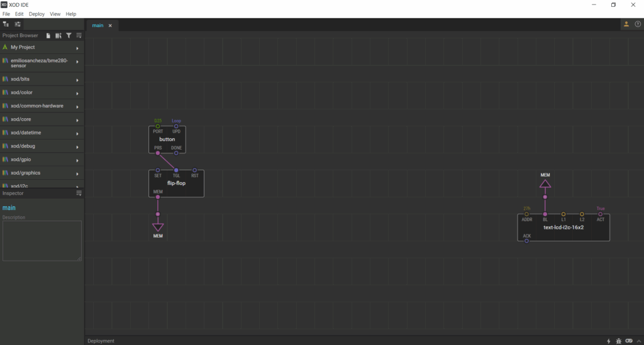Click the L1 pin on LCD node
The width and height of the screenshot is (644, 345).
563,214
